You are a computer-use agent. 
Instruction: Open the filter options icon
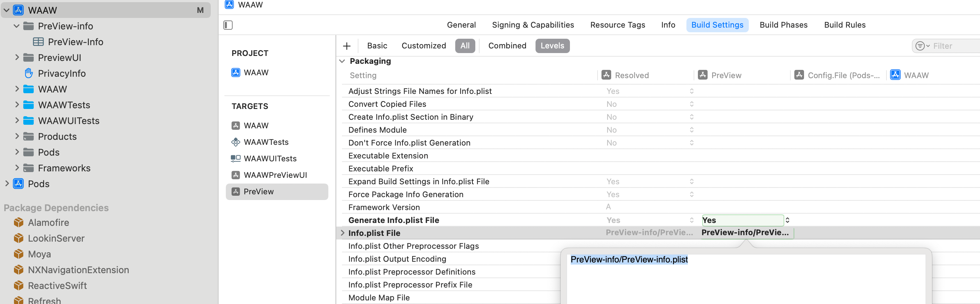pos(922,46)
